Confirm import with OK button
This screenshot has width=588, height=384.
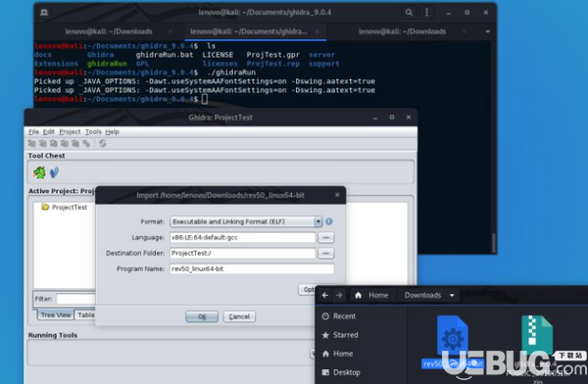(202, 316)
